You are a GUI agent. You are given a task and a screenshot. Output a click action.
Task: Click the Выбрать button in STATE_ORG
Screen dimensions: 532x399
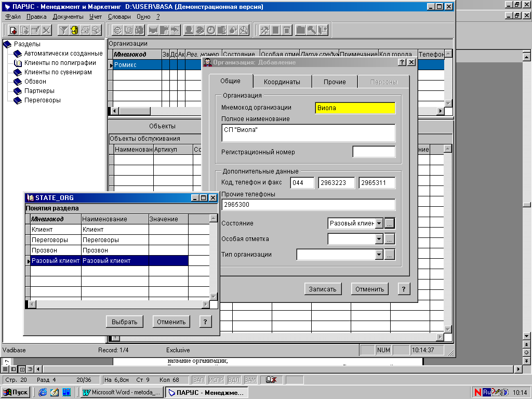[x=125, y=322]
